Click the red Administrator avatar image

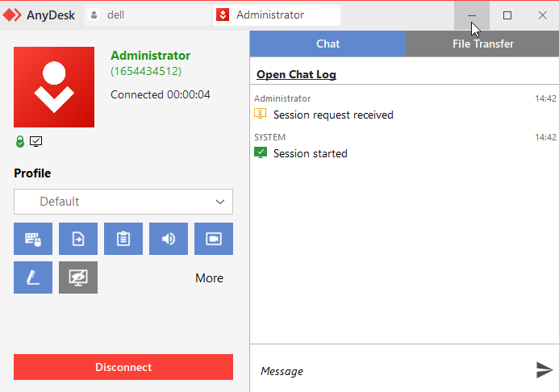tap(54, 87)
